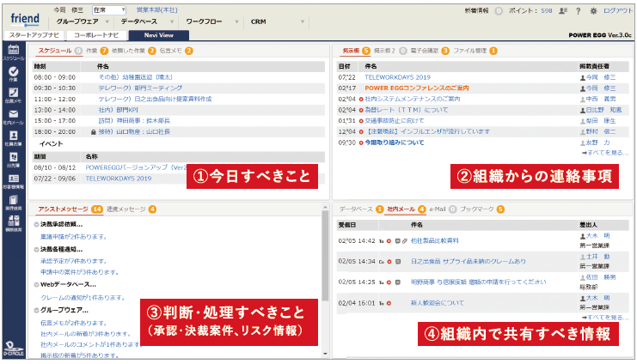Switch to the 連携メッセージ tab

click(125, 209)
